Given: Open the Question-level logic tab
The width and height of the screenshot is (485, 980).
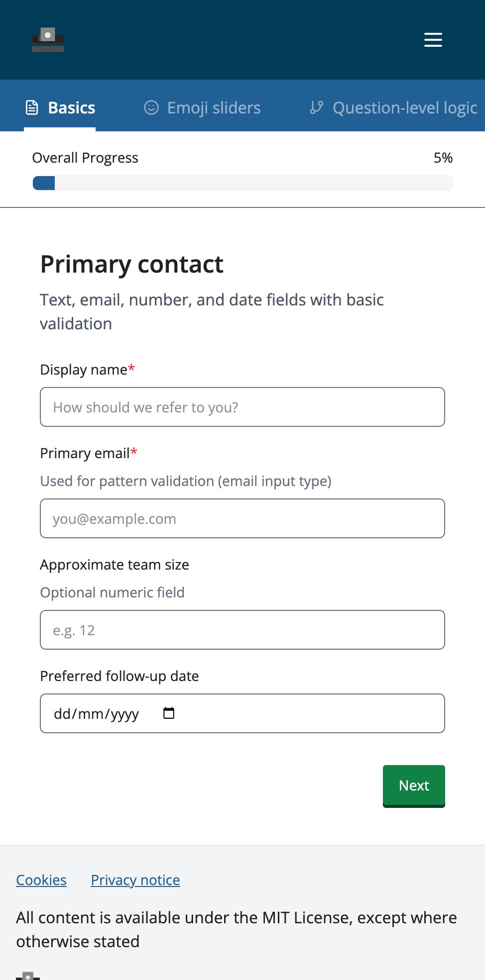Looking at the screenshot, I should coord(404,107).
